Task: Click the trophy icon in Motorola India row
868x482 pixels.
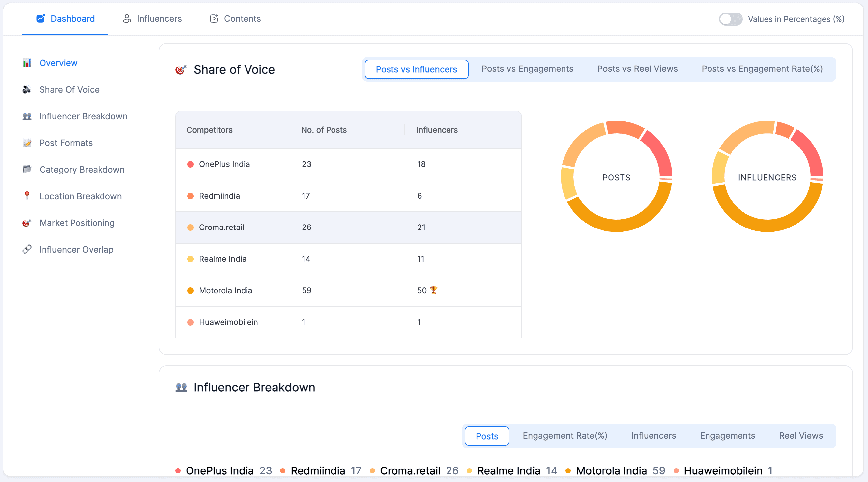Action: click(x=434, y=290)
